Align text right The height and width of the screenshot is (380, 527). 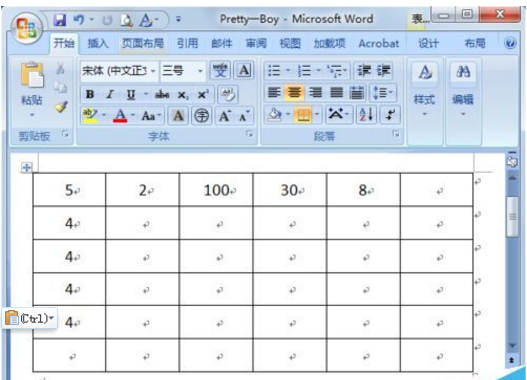coord(315,92)
